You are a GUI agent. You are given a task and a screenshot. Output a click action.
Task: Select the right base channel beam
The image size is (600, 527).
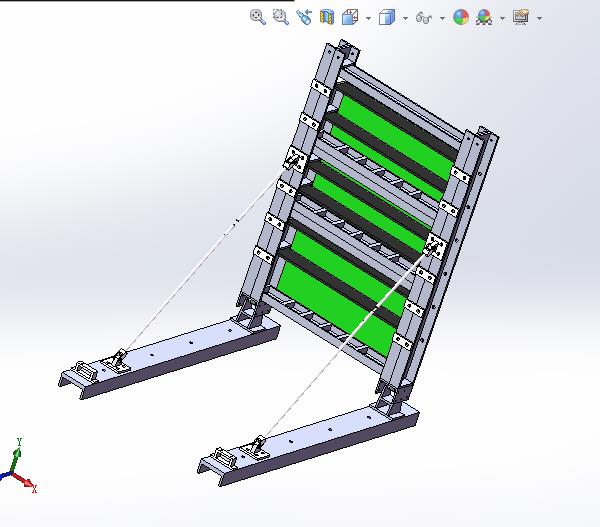pos(310,442)
